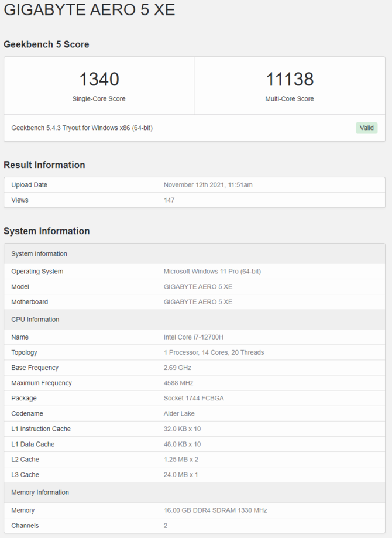This screenshot has width=392, height=538.
Task: Click the Geekbench 5 Score heading
Action: click(x=46, y=44)
